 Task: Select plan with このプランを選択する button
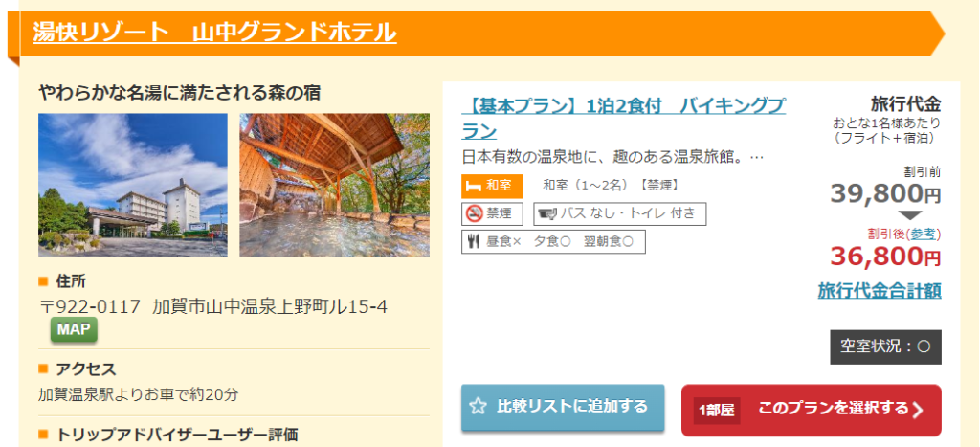click(x=812, y=410)
